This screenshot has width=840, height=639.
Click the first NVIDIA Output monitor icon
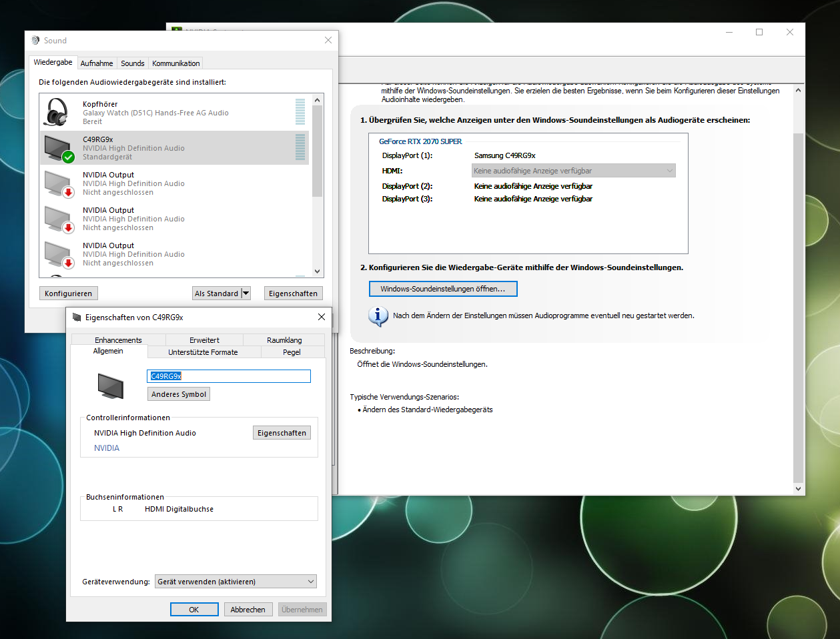pos(58,183)
